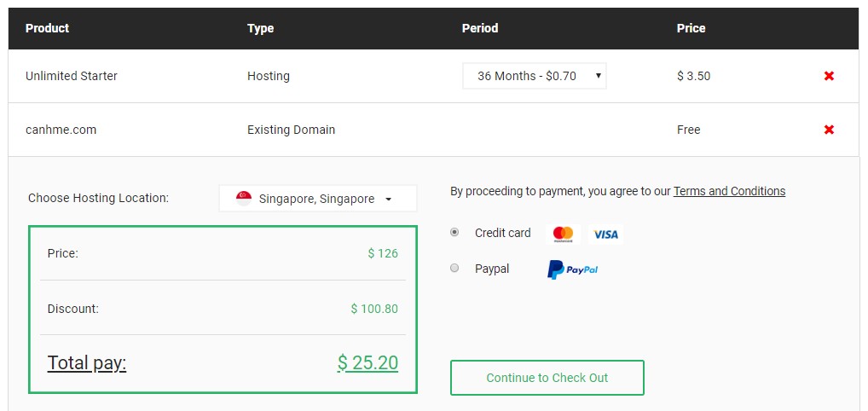This screenshot has height=411, width=868.
Task: Click Continue to Check Out button
Action: 547,378
